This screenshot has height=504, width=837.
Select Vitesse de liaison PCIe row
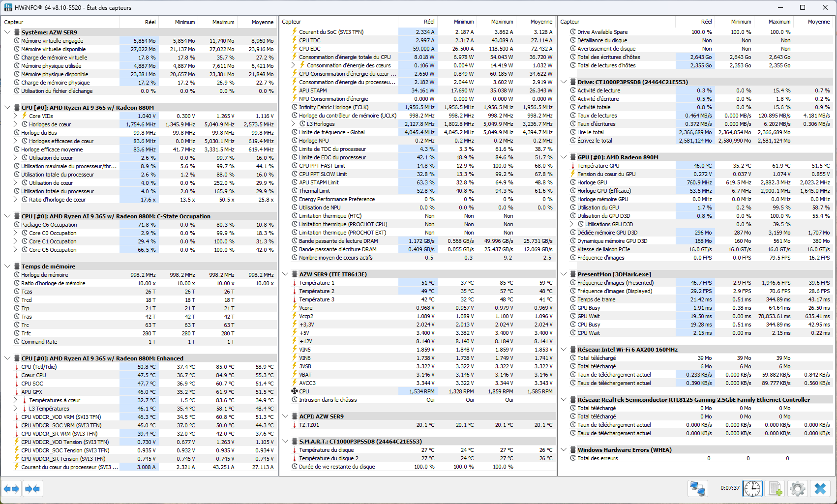(696, 249)
